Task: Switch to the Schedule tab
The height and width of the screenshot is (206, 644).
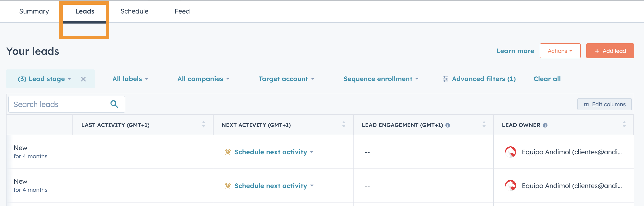Action: [134, 11]
